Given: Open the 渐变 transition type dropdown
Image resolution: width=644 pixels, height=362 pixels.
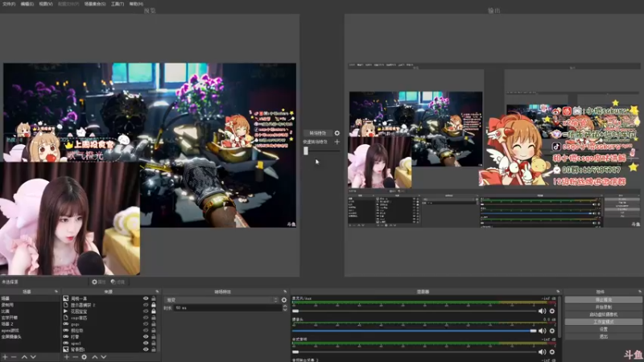Looking at the screenshot, I should coord(221,300).
